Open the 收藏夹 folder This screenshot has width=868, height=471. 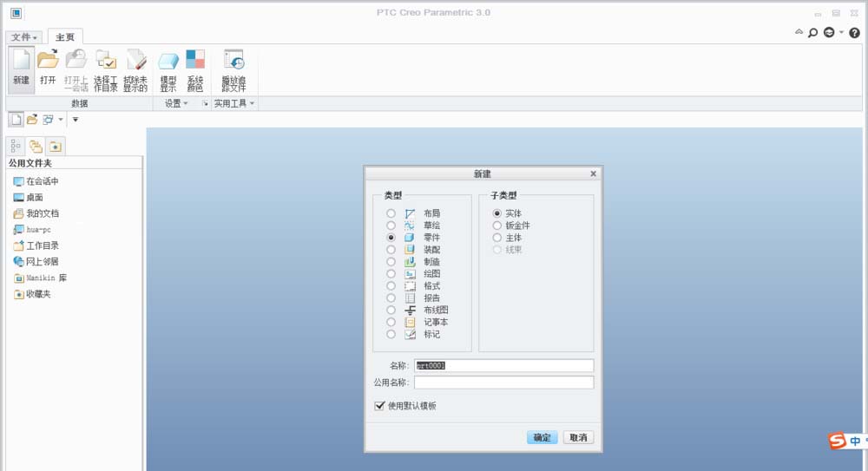(32, 294)
